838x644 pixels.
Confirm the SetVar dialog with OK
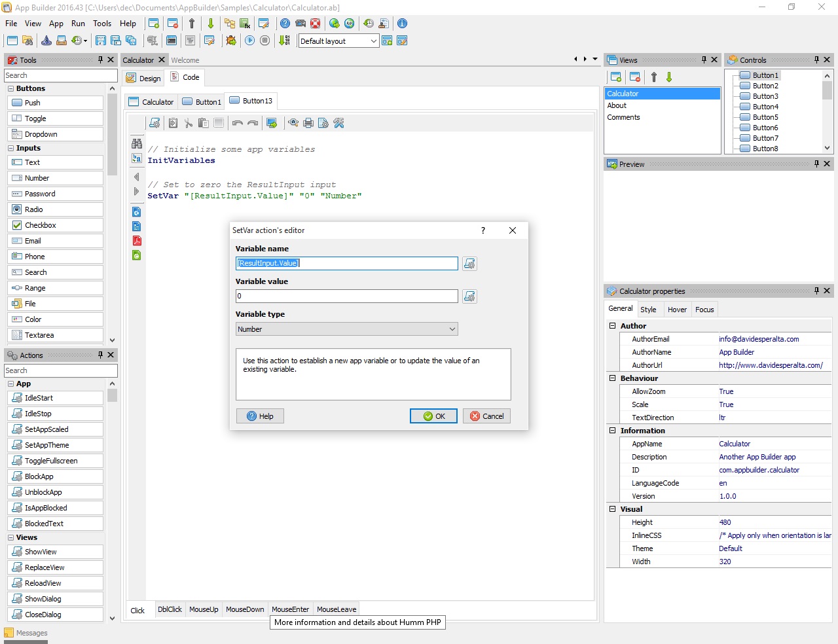coord(433,416)
